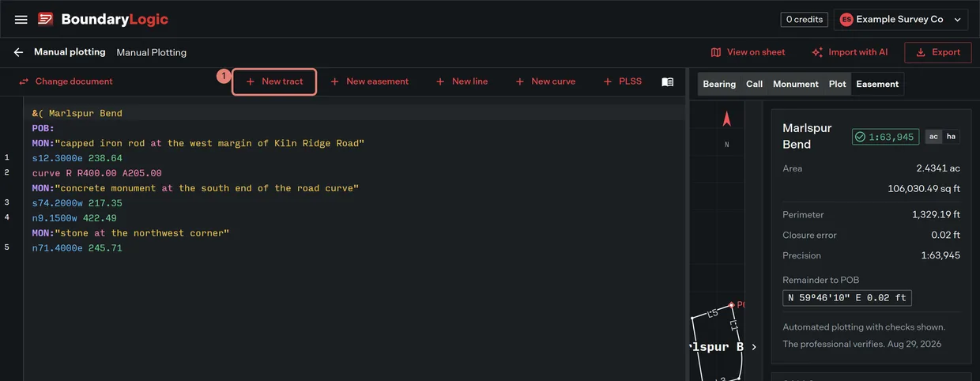
Task: Switch to the Bearing tab
Action: tap(719, 84)
